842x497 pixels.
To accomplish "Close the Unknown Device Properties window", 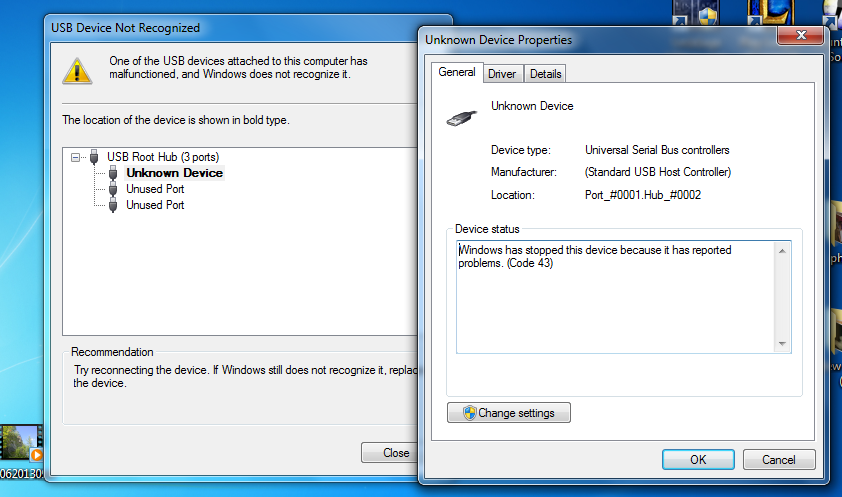I will point(801,35).
